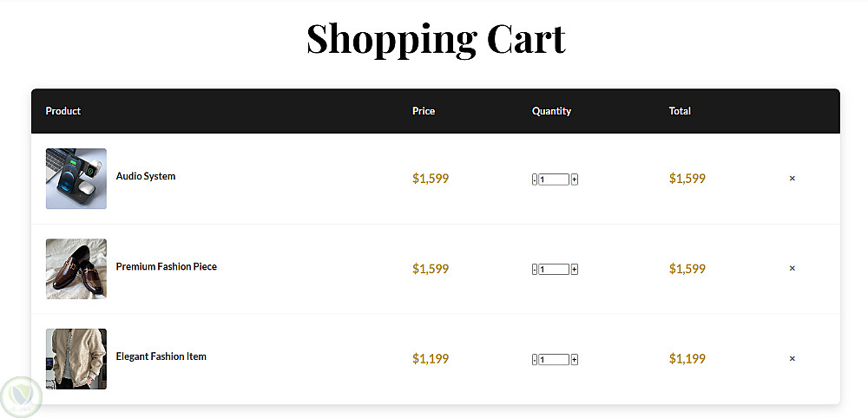The width and height of the screenshot is (868, 418).
Task: Increase Elegant Fashion Item quantity
Action: click(575, 360)
